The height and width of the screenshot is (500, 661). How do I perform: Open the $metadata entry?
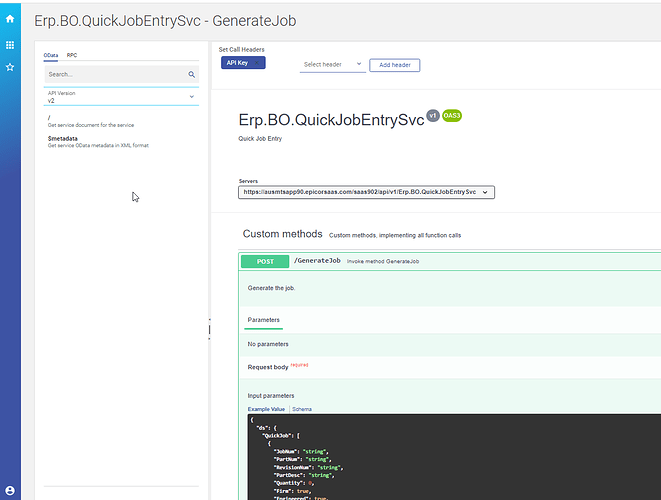coord(98,142)
